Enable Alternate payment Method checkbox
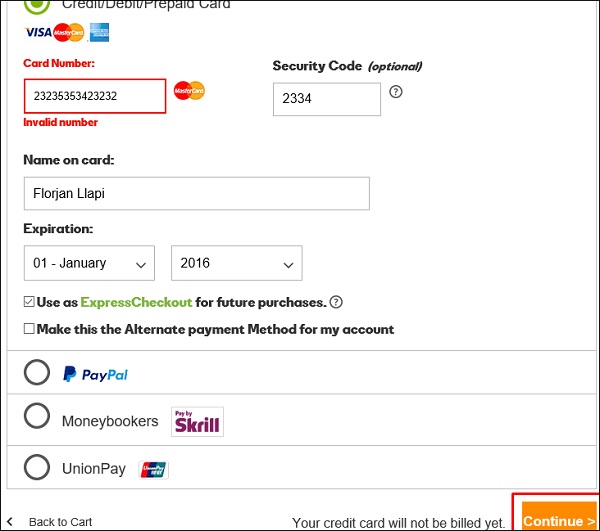 click(29, 329)
